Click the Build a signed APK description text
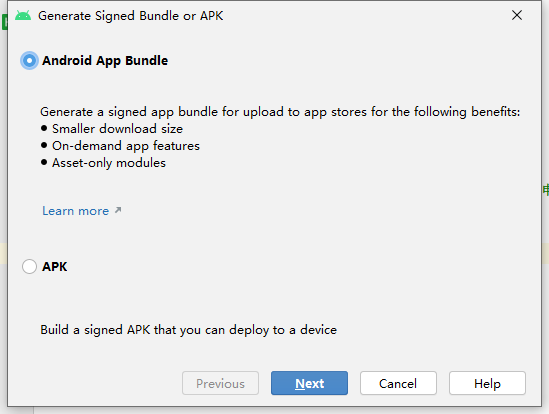 click(x=188, y=330)
